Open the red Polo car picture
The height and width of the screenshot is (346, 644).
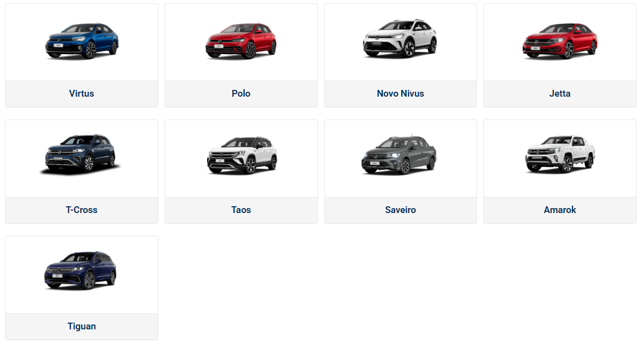[x=241, y=40]
